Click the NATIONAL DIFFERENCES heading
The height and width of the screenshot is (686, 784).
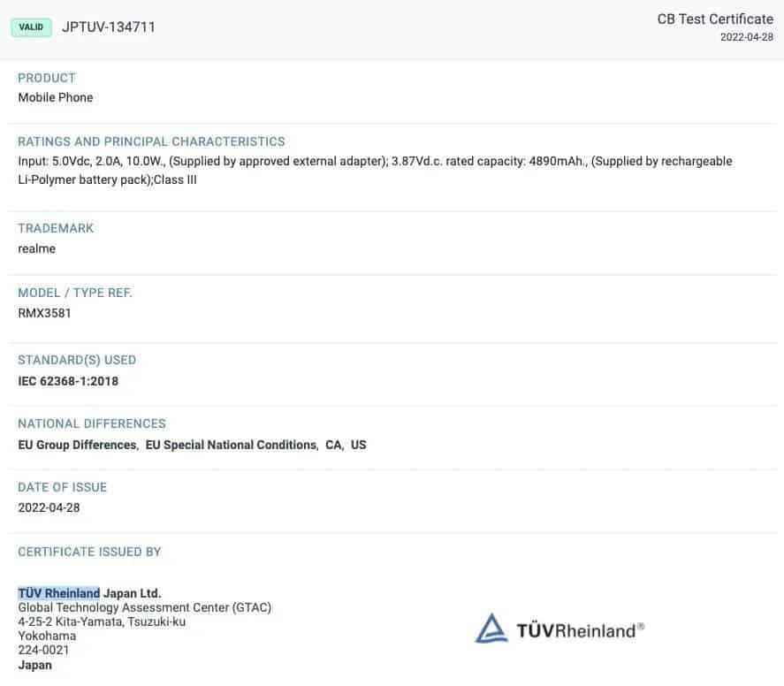click(92, 423)
